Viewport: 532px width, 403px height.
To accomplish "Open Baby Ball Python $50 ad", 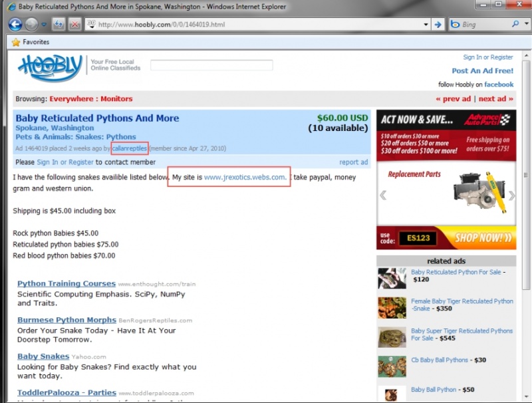I will 434,390.
